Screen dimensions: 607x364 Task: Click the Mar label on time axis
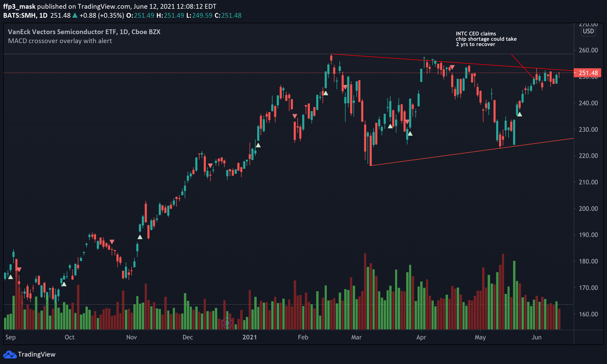pyautogui.click(x=356, y=337)
